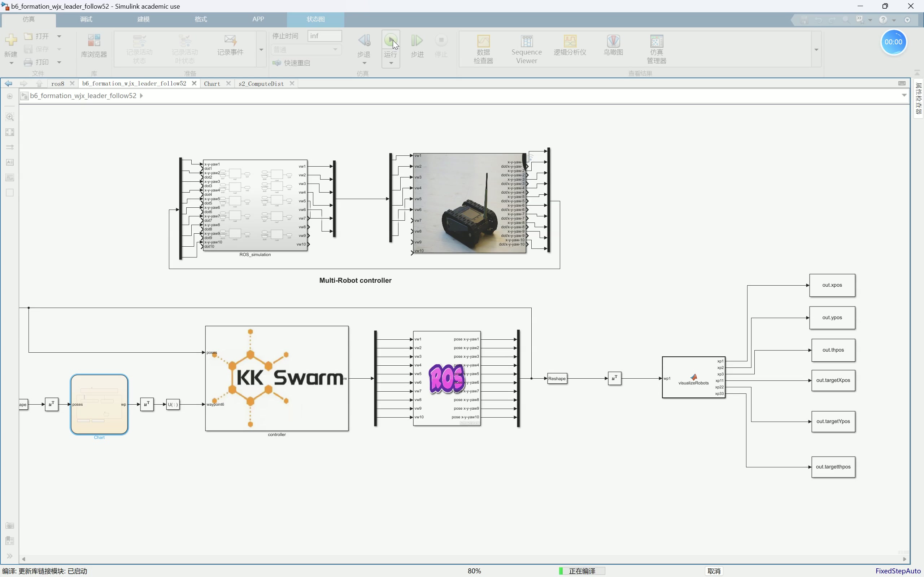The width and height of the screenshot is (924, 577).
Task: Click the compiling progress bar
Action: (581, 571)
